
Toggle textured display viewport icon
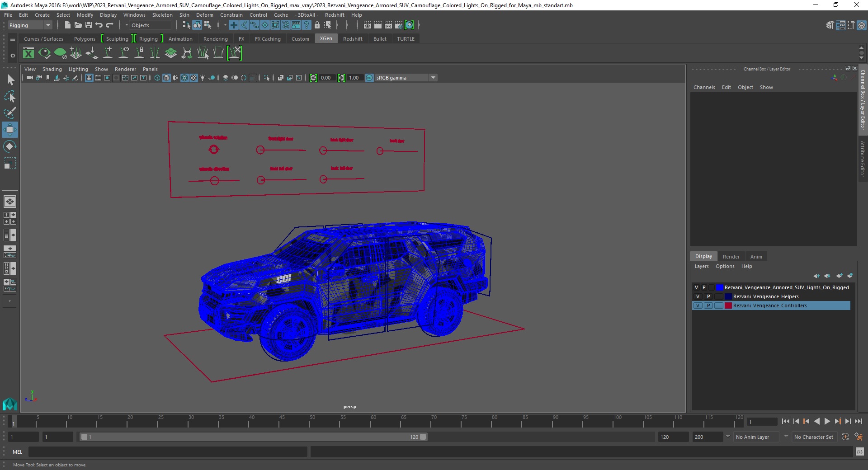[x=193, y=78]
